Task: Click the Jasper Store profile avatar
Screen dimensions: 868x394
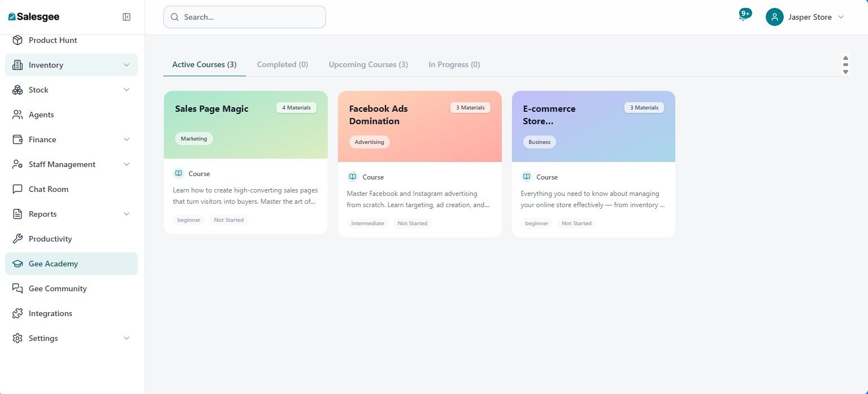Action: 774,17
